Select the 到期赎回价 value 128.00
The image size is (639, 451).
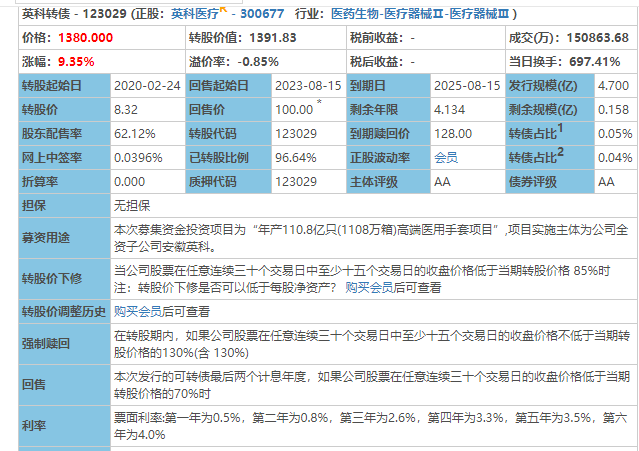coord(453,134)
